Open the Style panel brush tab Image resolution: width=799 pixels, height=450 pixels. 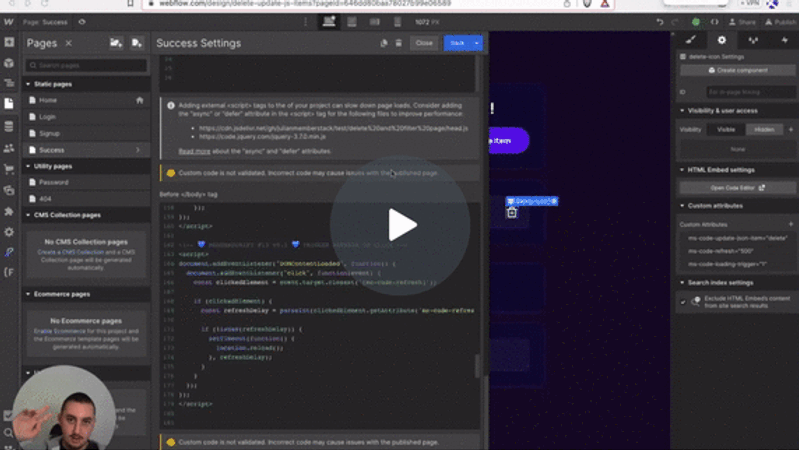[x=690, y=40]
